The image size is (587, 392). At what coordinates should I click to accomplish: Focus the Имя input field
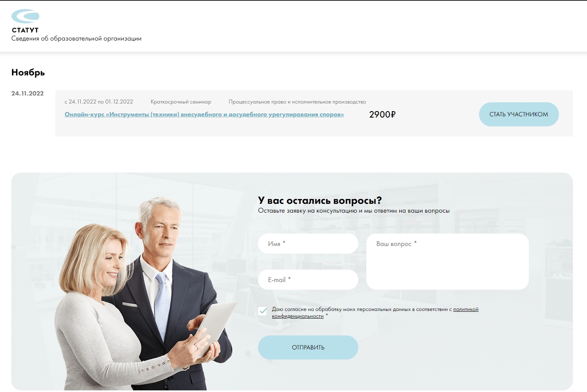pyautogui.click(x=308, y=244)
